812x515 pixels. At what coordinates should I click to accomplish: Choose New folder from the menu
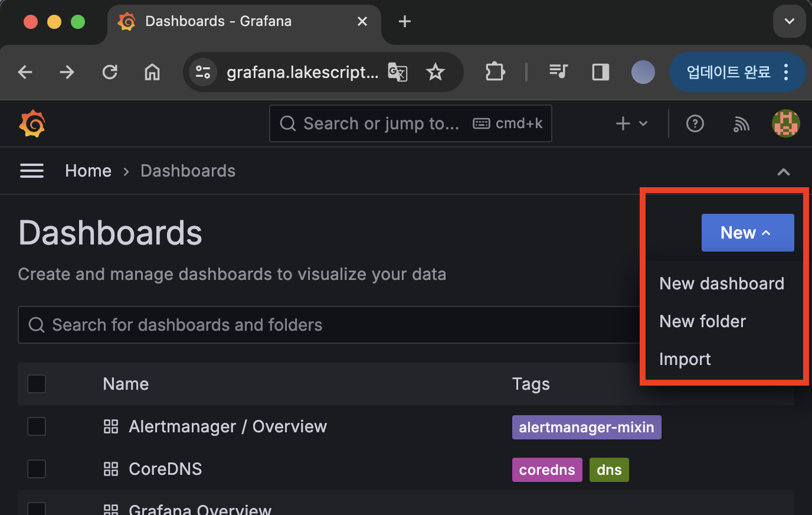point(703,321)
